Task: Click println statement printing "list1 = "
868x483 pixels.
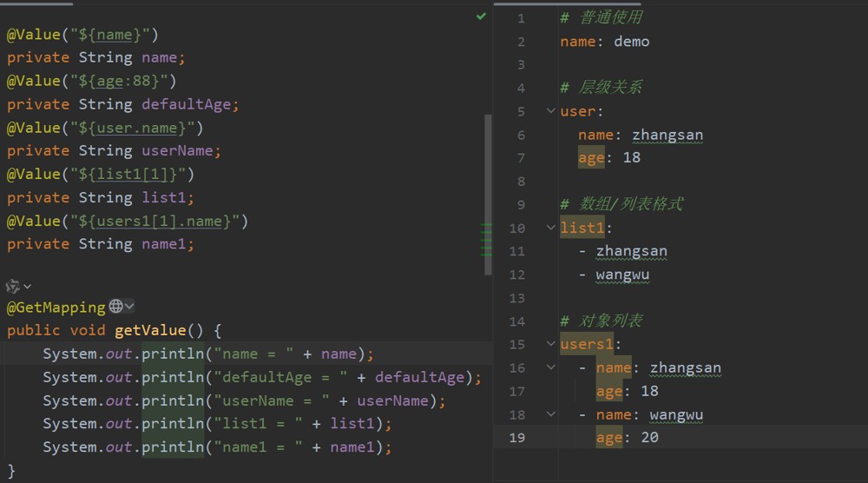Action: tap(218, 424)
